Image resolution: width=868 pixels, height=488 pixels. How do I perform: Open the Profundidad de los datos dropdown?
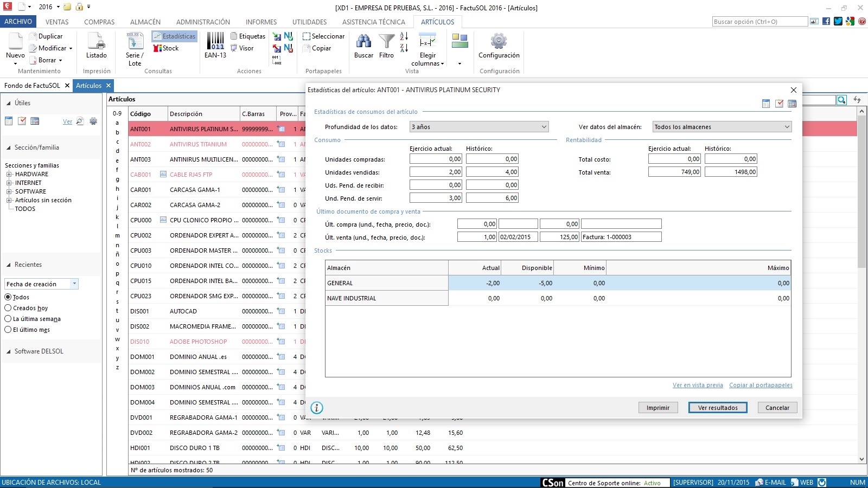479,127
